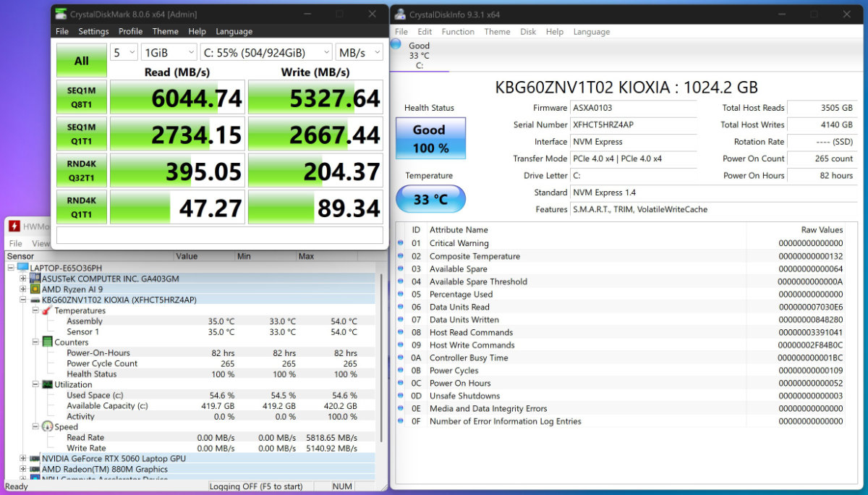Click the NVIDIA GeForce RTX 5060 GPU icon
Viewport: 868px width, 495px height.
pos(35,459)
